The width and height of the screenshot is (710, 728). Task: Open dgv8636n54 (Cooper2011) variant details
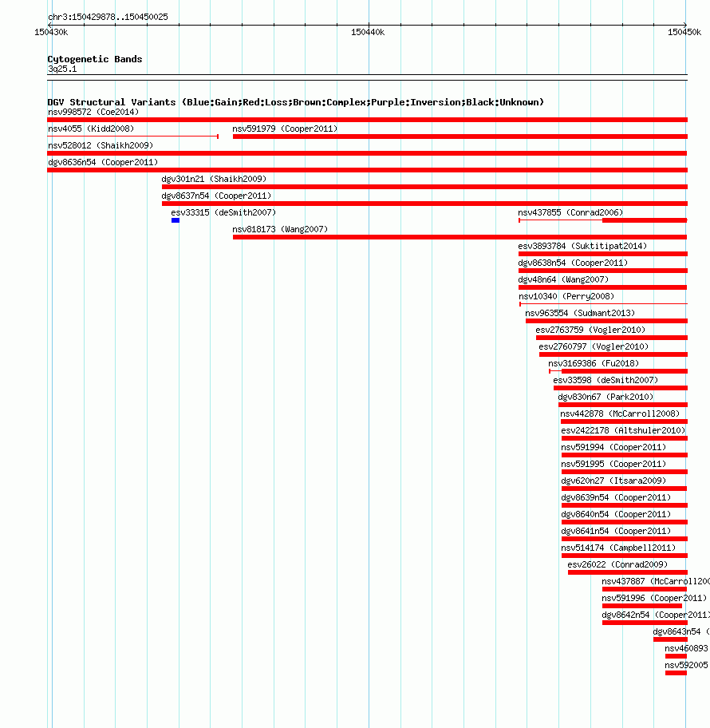pyautogui.click(x=103, y=162)
